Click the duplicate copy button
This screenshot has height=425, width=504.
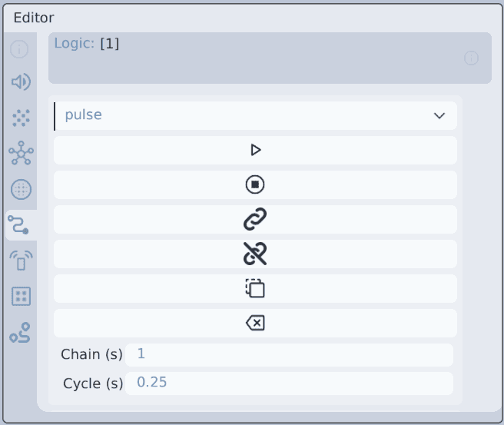(x=255, y=288)
